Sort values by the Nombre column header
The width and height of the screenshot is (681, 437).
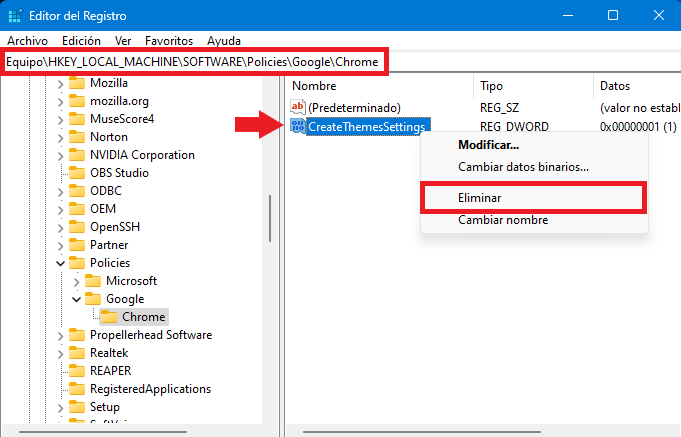point(380,86)
